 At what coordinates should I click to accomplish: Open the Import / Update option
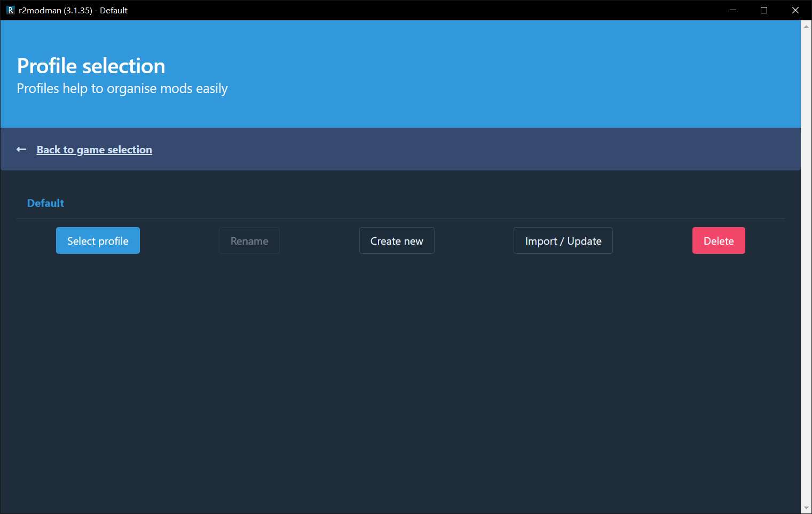[563, 241]
